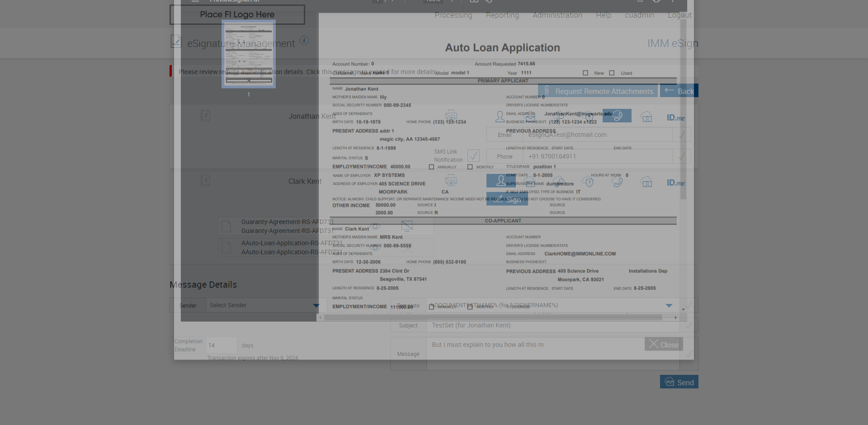
Task: Click the eSignature Management page icon
Action: 176,42
